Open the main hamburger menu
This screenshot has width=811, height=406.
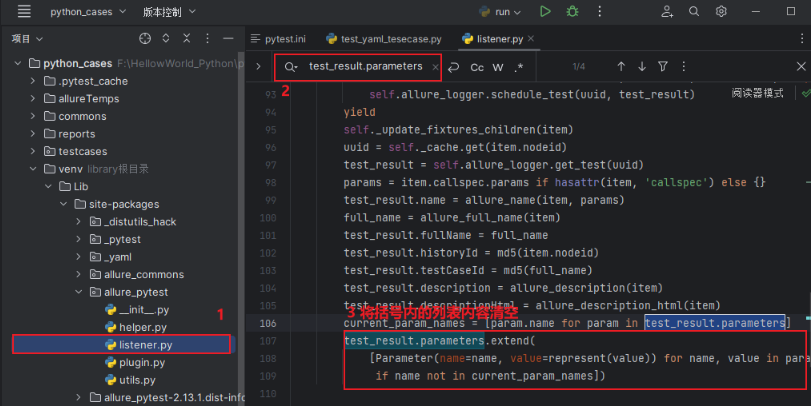click(24, 11)
